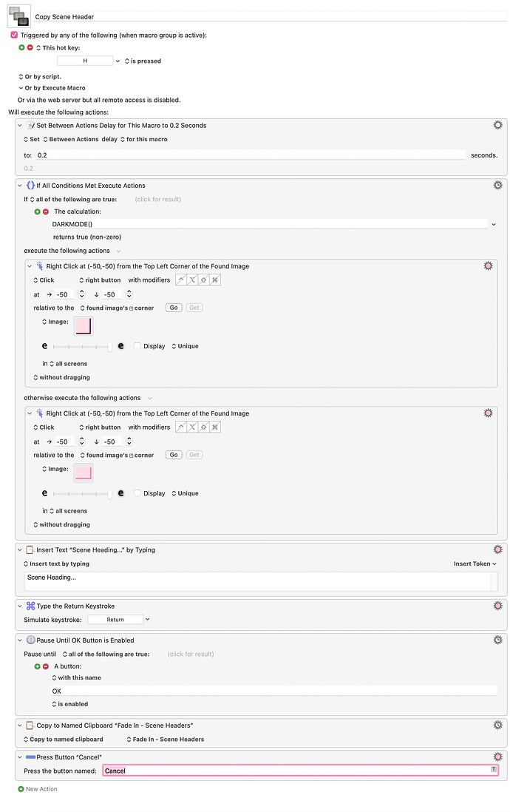Collapse the Insert Text Scene Heading action

click(20, 550)
